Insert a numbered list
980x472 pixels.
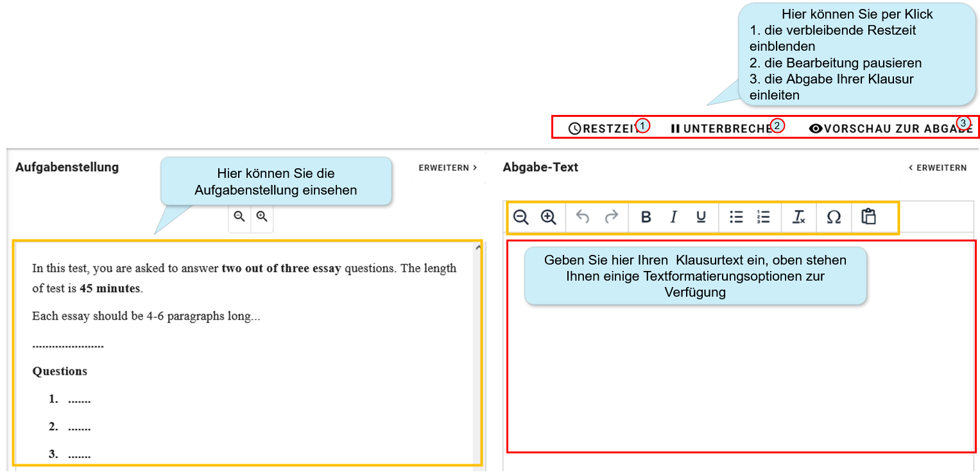[x=763, y=217]
